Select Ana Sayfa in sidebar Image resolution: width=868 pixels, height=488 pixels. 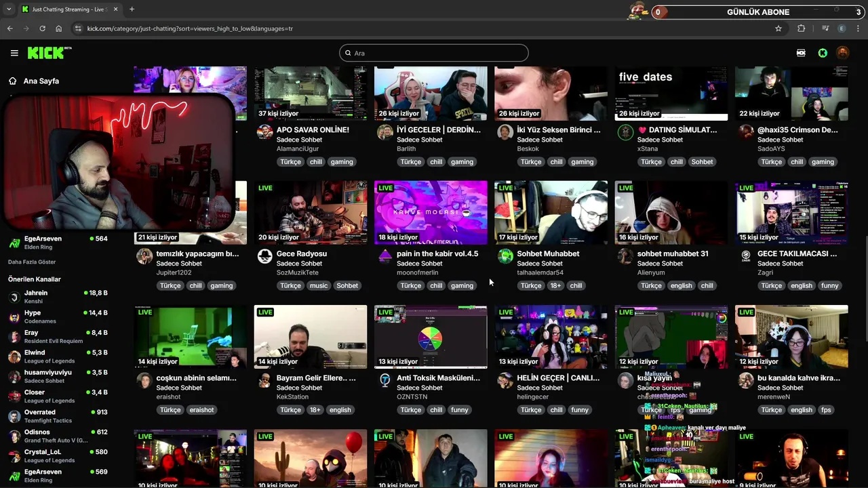[x=41, y=81]
